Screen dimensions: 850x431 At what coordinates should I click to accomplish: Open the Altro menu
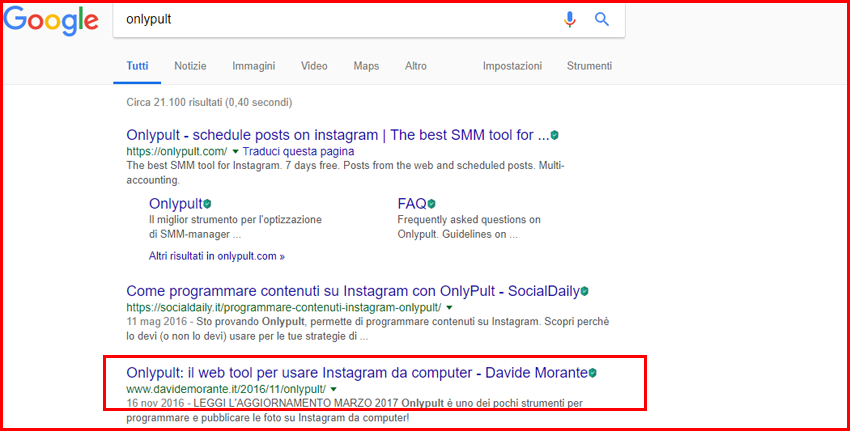point(416,66)
